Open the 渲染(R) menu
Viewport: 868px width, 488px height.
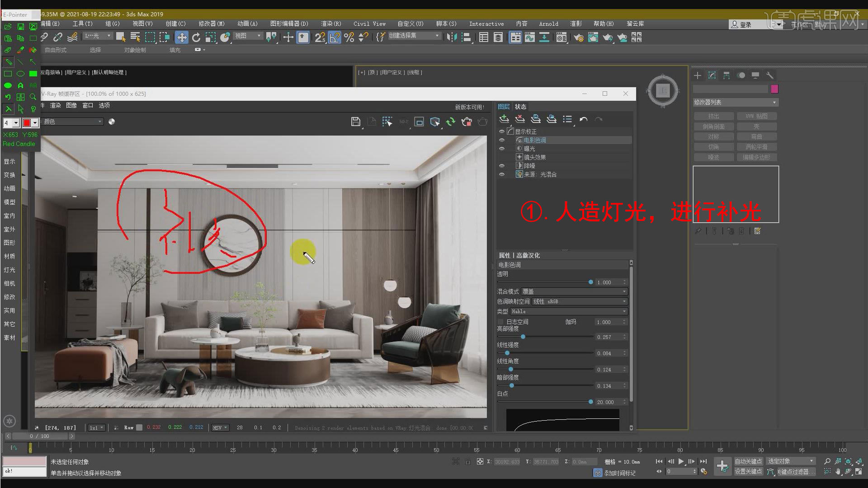[331, 23]
